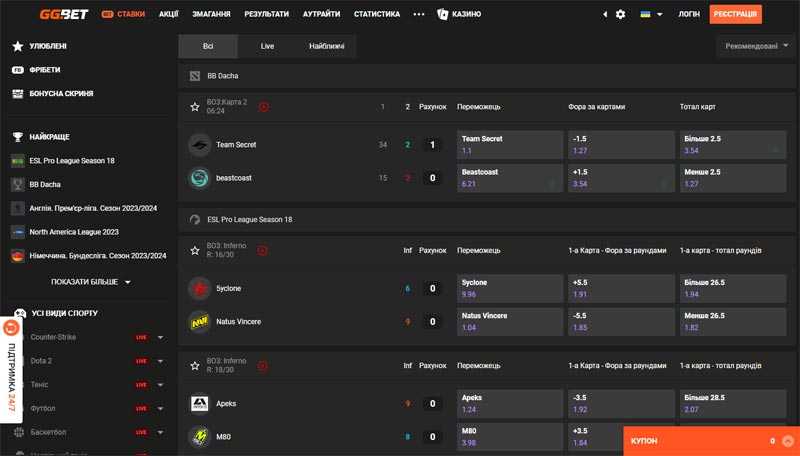Switch to the Найближчі tab

326,46
